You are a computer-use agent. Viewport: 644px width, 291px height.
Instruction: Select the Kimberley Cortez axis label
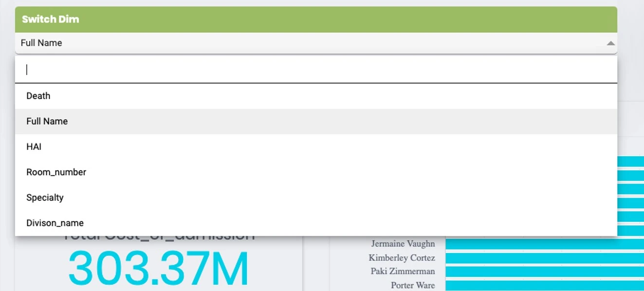402,257
